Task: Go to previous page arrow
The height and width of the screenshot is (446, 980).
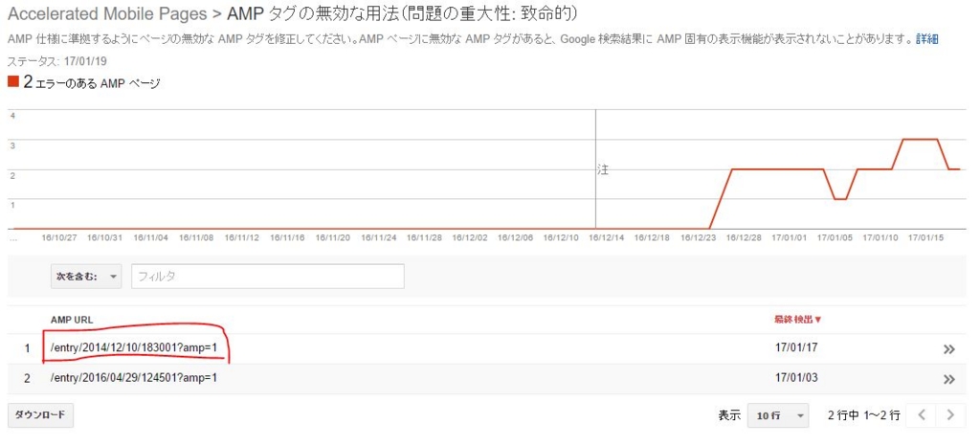Action: click(922, 414)
